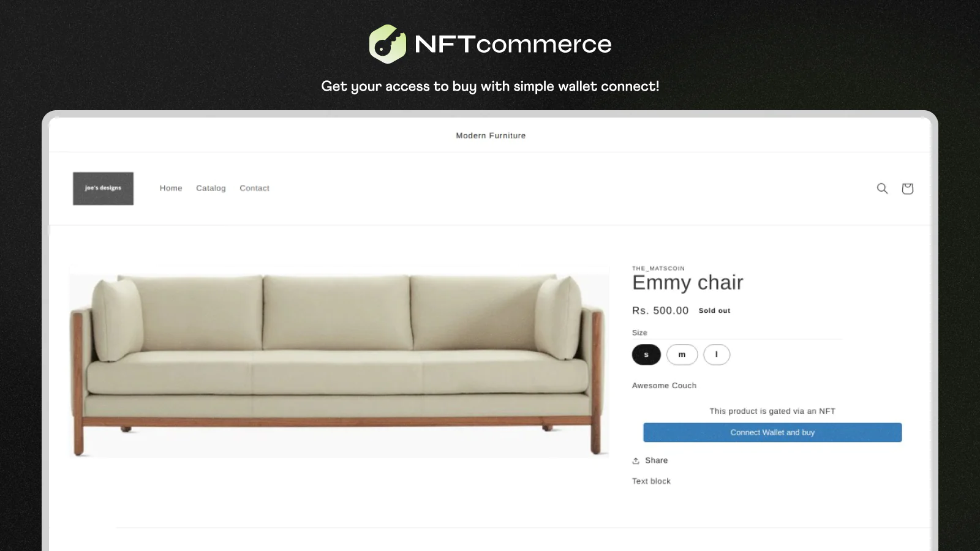The height and width of the screenshot is (551, 980).
Task: Click Connect Wallet and buy button
Action: pos(772,432)
